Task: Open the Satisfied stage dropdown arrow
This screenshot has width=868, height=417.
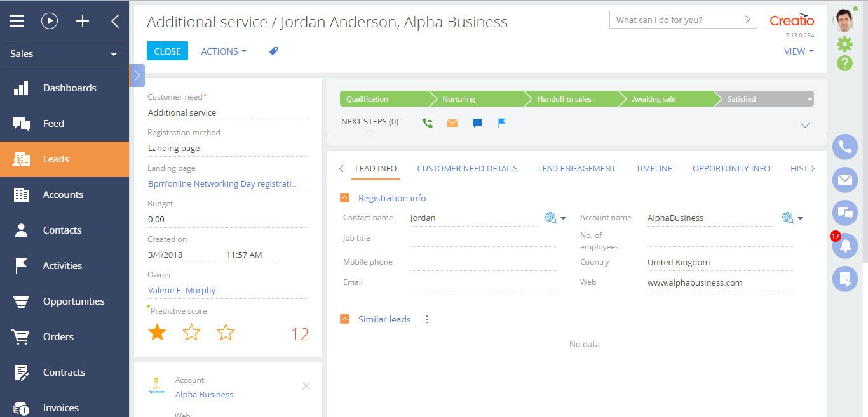Action: 810,100
